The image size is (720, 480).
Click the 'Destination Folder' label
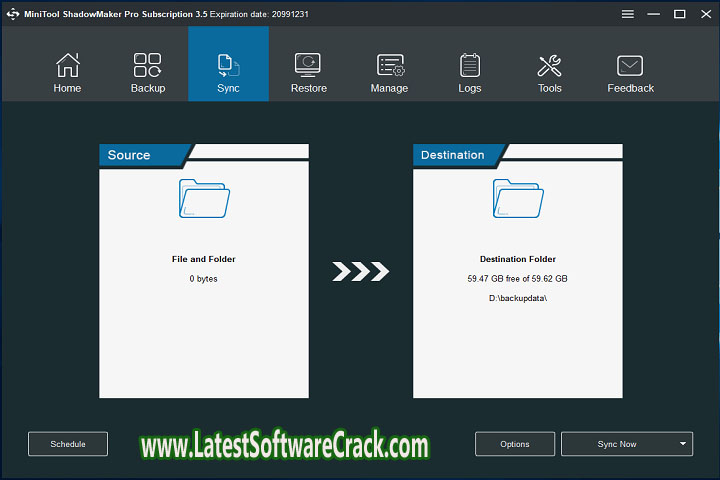click(x=518, y=259)
